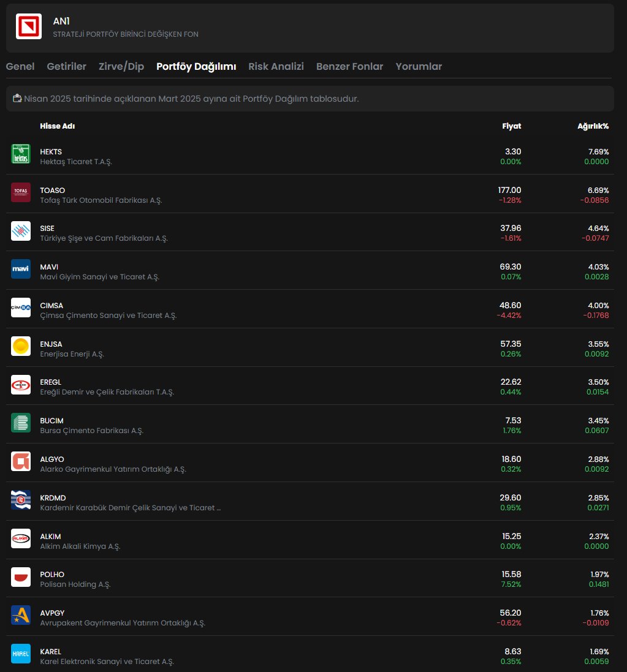Open the BUCIM stock ticker
Image resolution: width=627 pixels, height=672 pixels.
click(x=51, y=421)
